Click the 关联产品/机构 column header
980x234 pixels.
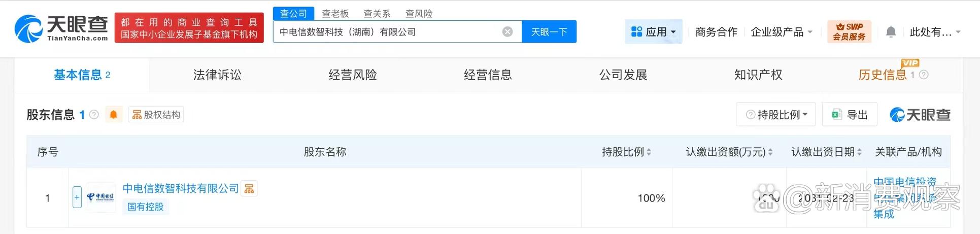908,152
